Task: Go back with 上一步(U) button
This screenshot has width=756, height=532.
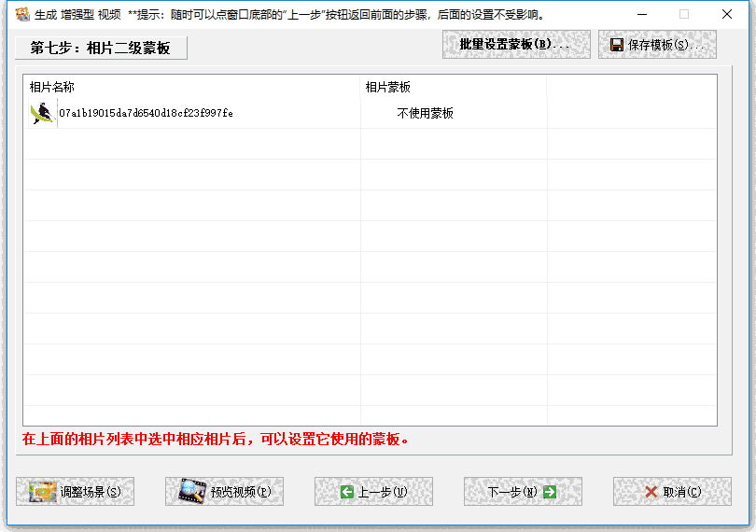Action: click(x=373, y=492)
